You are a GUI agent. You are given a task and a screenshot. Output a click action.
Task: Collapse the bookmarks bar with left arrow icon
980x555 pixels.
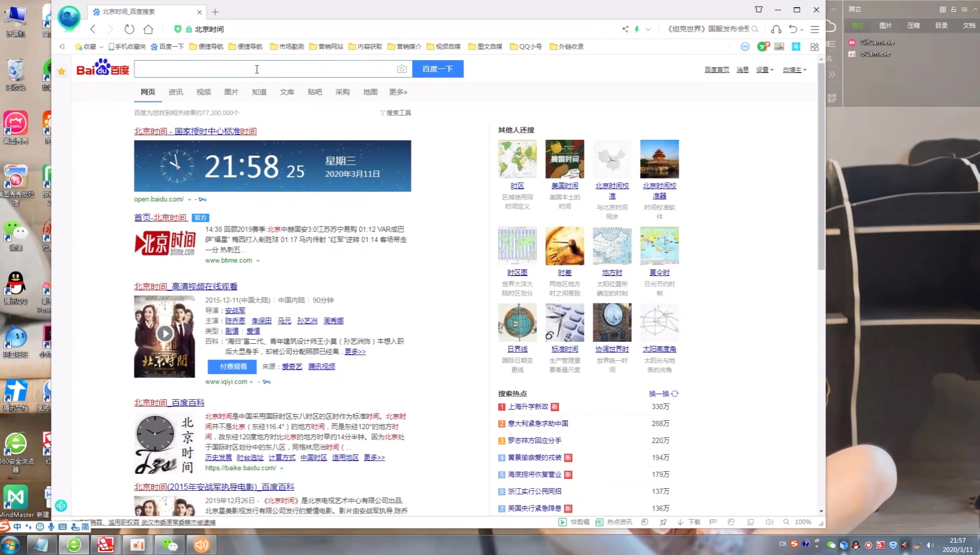[62, 46]
